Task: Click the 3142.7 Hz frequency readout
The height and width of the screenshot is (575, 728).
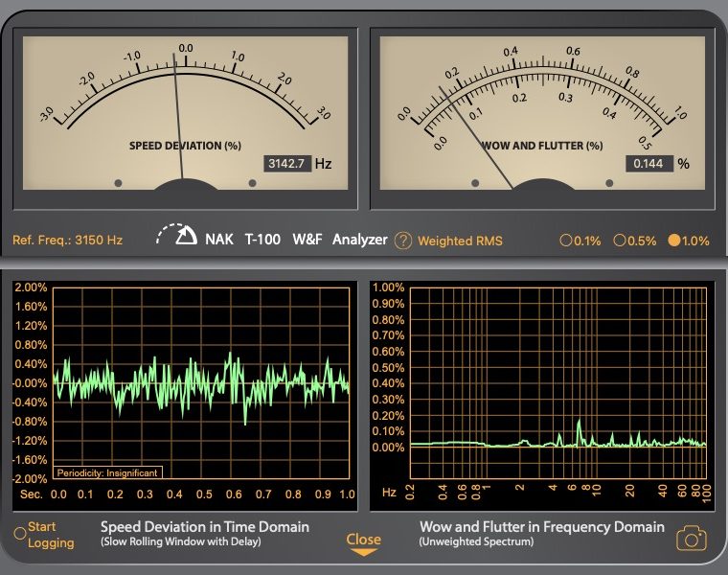Action: point(287,164)
